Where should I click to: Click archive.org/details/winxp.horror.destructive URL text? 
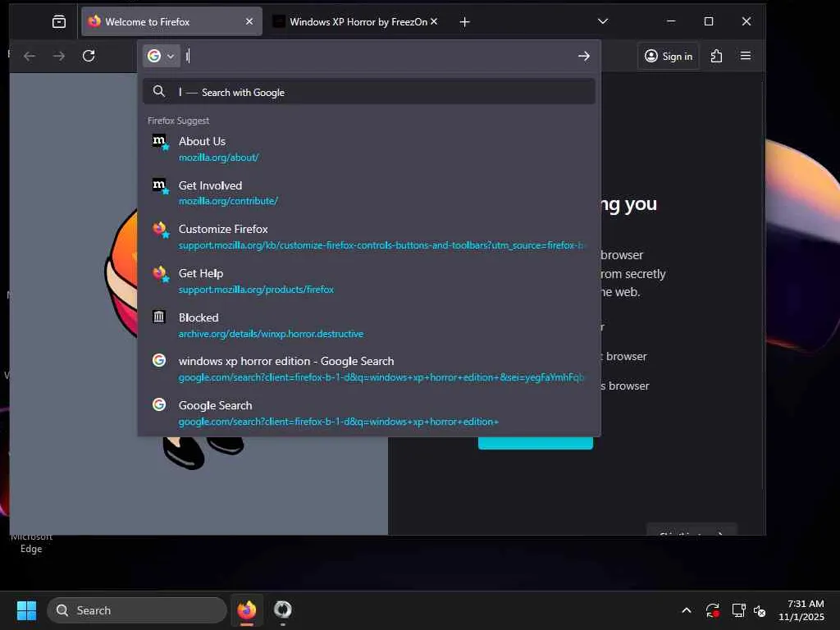coord(271,334)
